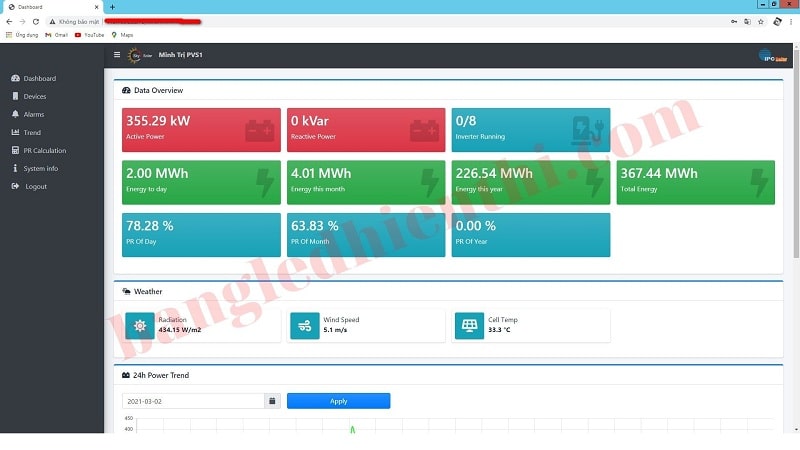
Task: Toggle the hamburger sidebar menu
Action: tap(117, 55)
